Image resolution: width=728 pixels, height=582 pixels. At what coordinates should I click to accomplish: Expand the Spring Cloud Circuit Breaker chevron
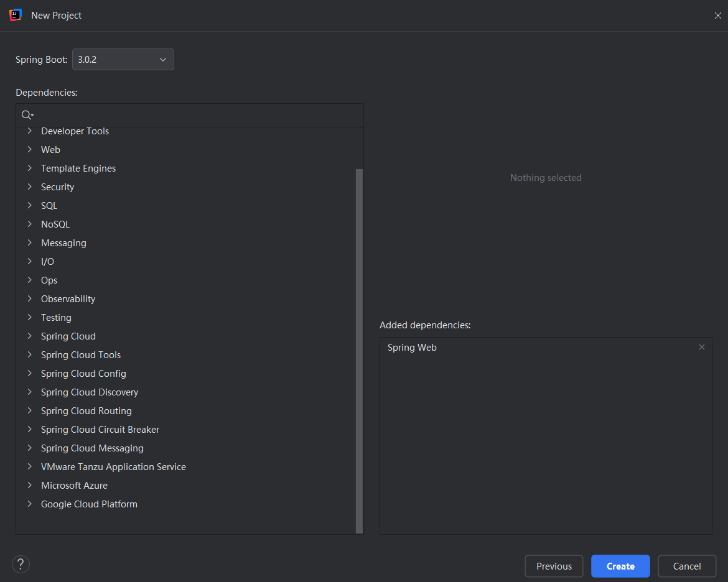coord(30,429)
